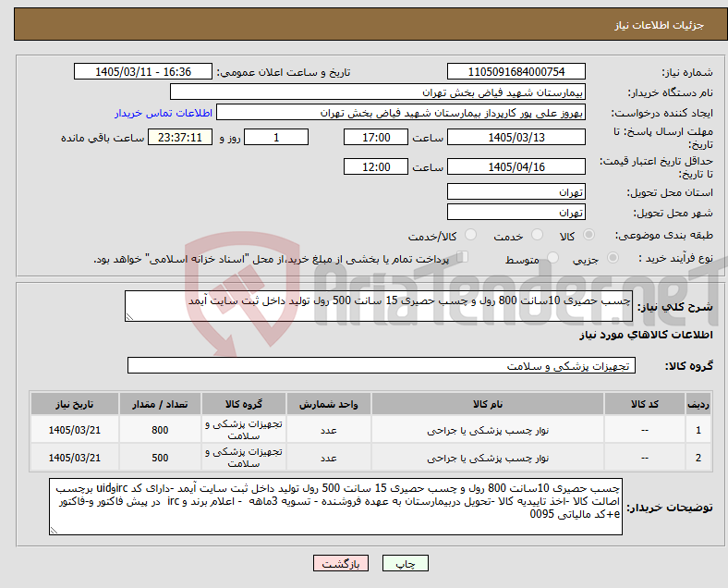728x588 pixels.
Task: Click the resize handle of description textarea
Action: tap(129, 317)
